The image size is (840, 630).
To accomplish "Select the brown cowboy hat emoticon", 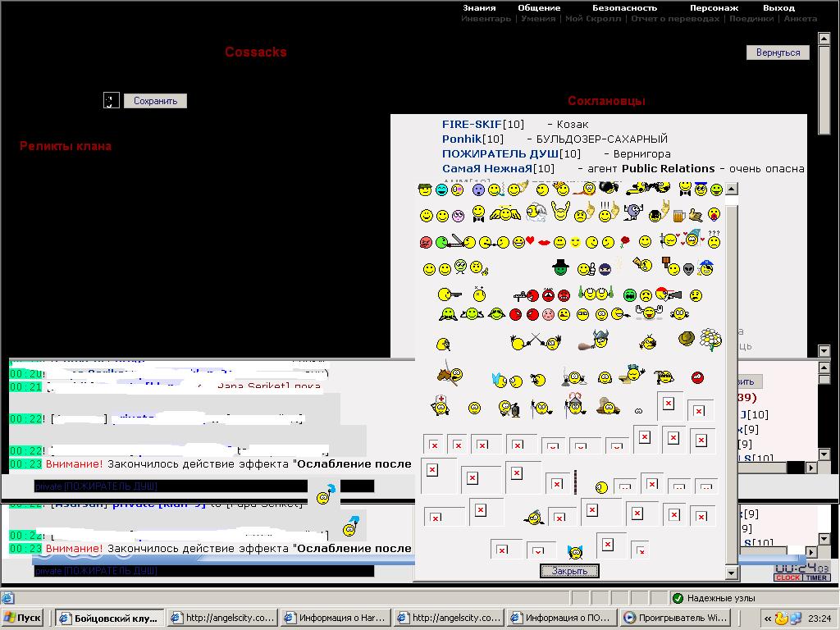I will coord(687,338).
